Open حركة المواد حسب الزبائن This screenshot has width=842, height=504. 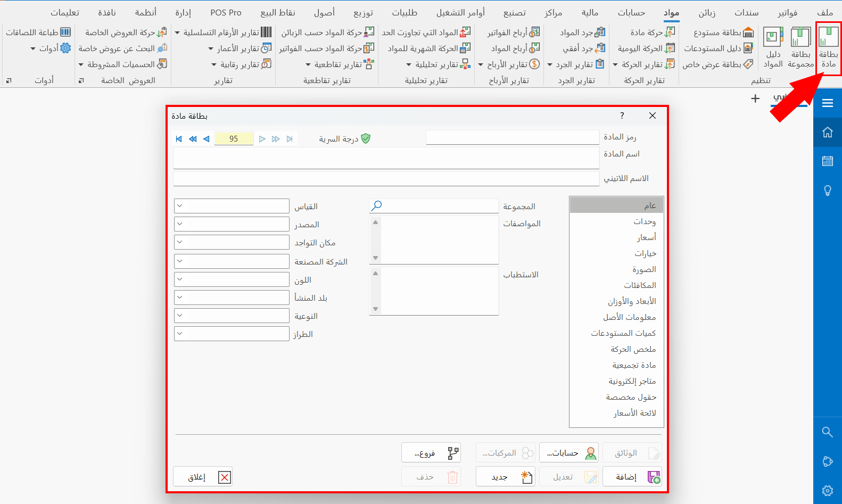[x=328, y=32]
